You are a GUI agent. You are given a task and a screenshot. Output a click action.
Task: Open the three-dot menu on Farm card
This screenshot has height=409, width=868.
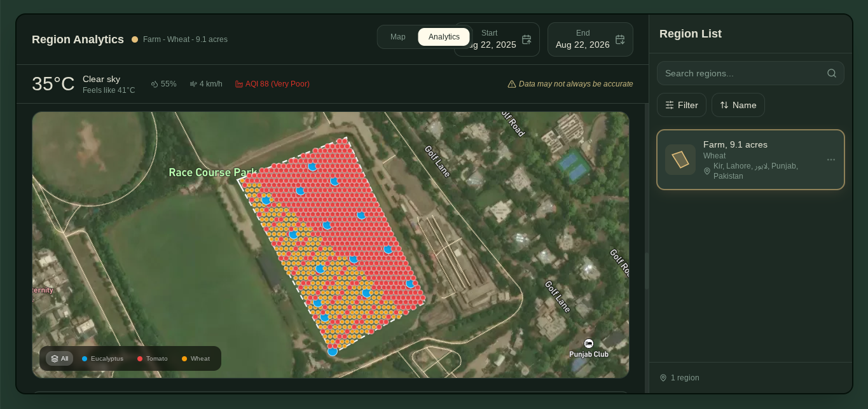pyautogui.click(x=831, y=160)
